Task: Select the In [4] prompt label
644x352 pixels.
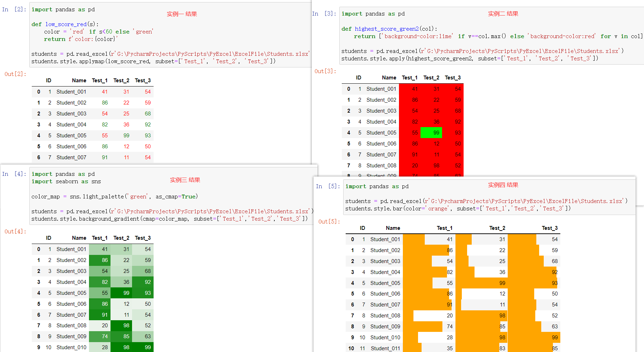Action: pos(14,174)
